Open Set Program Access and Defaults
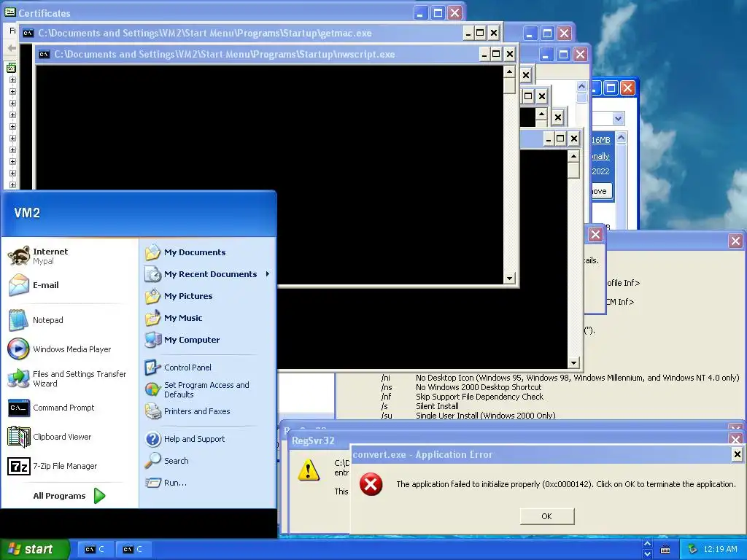The image size is (747, 560). pyautogui.click(x=208, y=389)
